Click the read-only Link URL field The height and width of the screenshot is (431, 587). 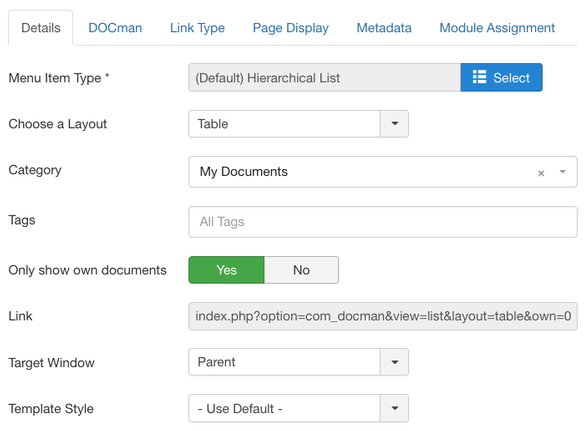tap(383, 316)
